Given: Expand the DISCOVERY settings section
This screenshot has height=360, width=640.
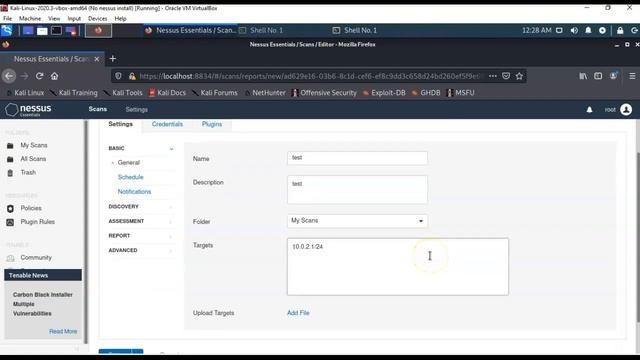Looking at the screenshot, I should [141, 207].
